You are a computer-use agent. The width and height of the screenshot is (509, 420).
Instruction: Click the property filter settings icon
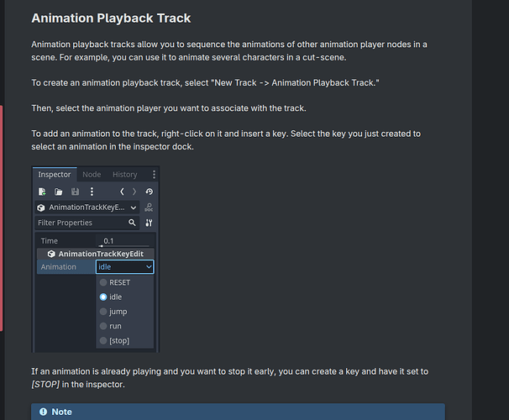click(x=149, y=223)
